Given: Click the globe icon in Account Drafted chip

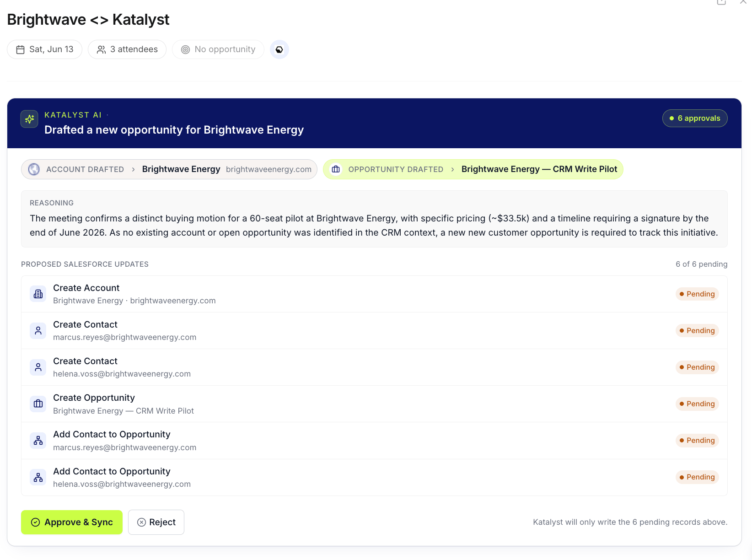Looking at the screenshot, I should click(x=34, y=169).
